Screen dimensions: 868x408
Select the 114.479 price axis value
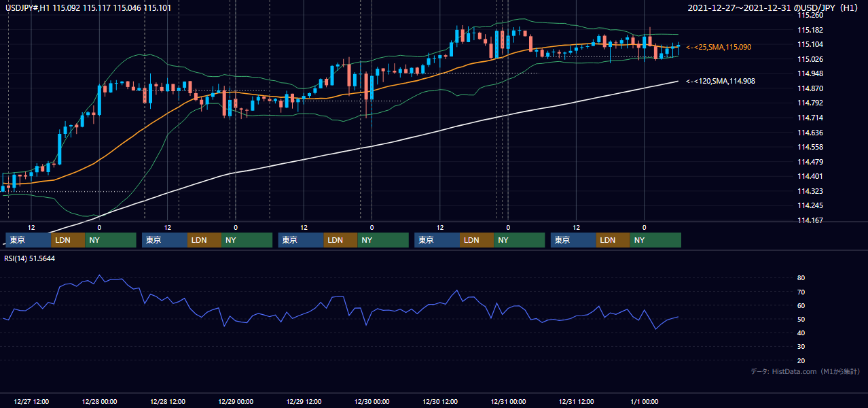[x=809, y=162]
